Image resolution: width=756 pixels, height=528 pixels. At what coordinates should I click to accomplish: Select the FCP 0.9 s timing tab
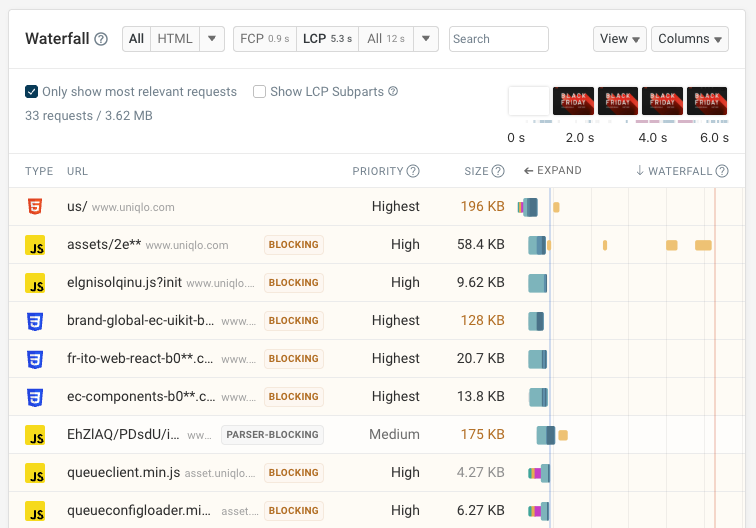(x=265, y=39)
